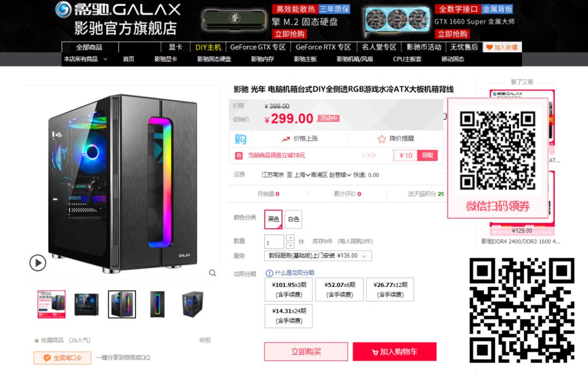Increase the quantity with the up arrow
Screen dimensions: 588x376
[290, 238]
